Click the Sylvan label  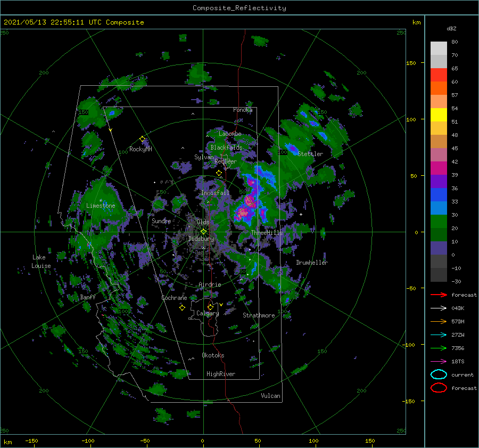pyautogui.click(x=204, y=157)
